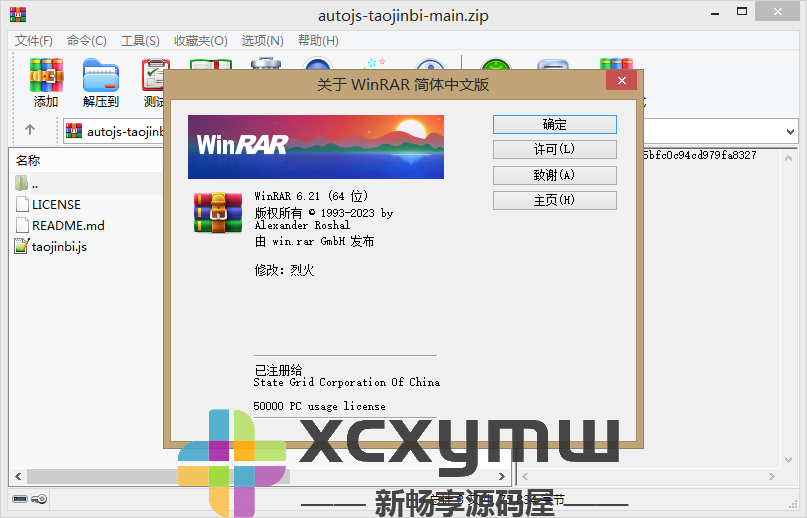
Task: Click the 测试 (Test) clipboard icon
Action: [x=153, y=75]
